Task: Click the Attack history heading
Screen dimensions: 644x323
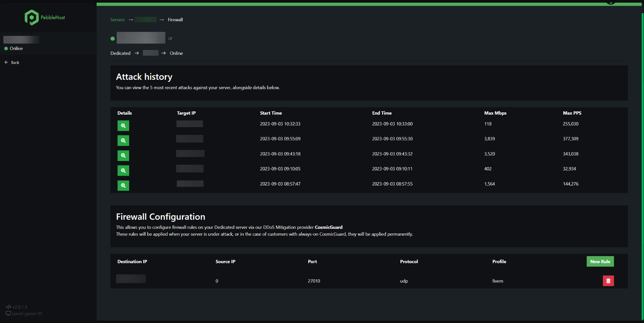Action: [x=144, y=77]
